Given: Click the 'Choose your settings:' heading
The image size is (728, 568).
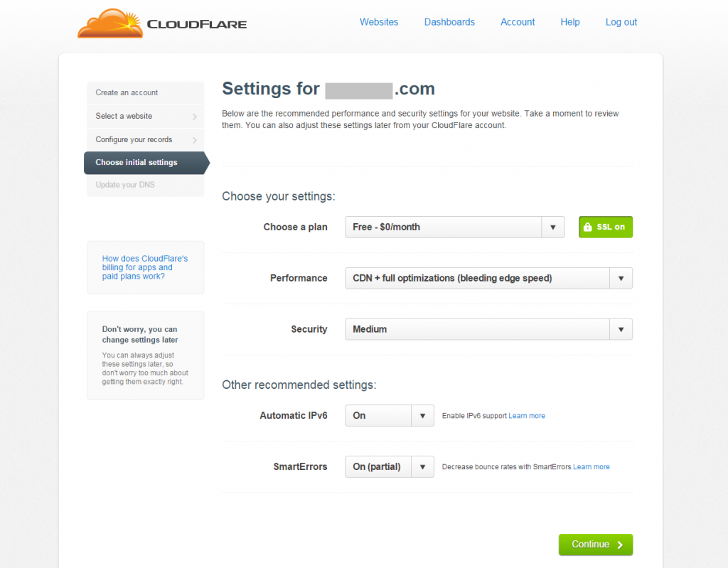Looking at the screenshot, I should pyautogui.click(x=278, y=196).
